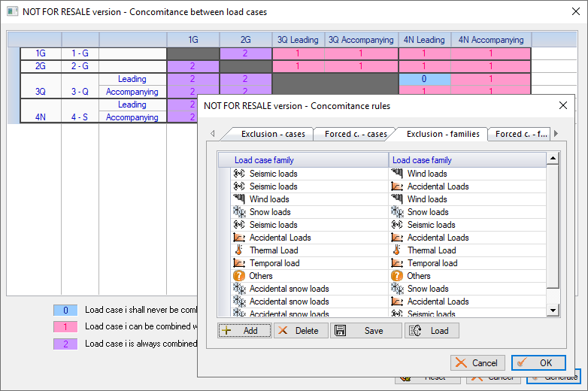Screen dimensions: 588x391
Task: Delete the selected concomitance rule
Action: pyautogui.click(x=300, y=331)
